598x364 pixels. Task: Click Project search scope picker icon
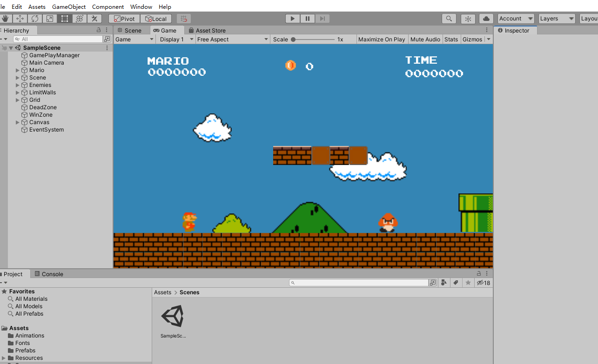tap(433, 283)
